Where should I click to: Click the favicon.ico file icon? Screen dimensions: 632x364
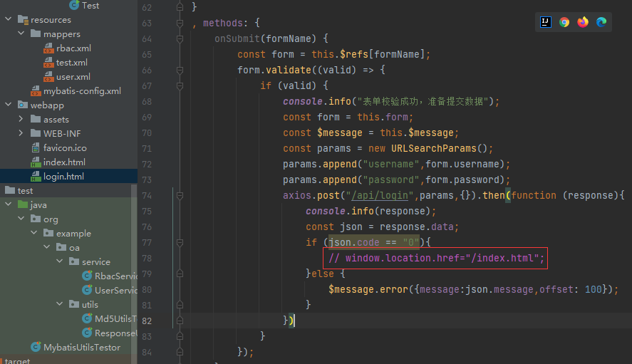(36, 148)
